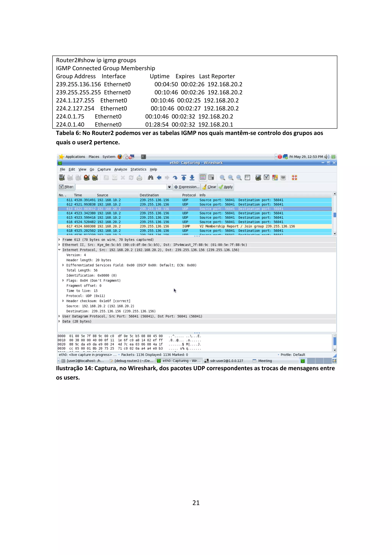This screenshot has width=392, height=555.
Task: Open the Statistics menu
Action: coord(138,169)
